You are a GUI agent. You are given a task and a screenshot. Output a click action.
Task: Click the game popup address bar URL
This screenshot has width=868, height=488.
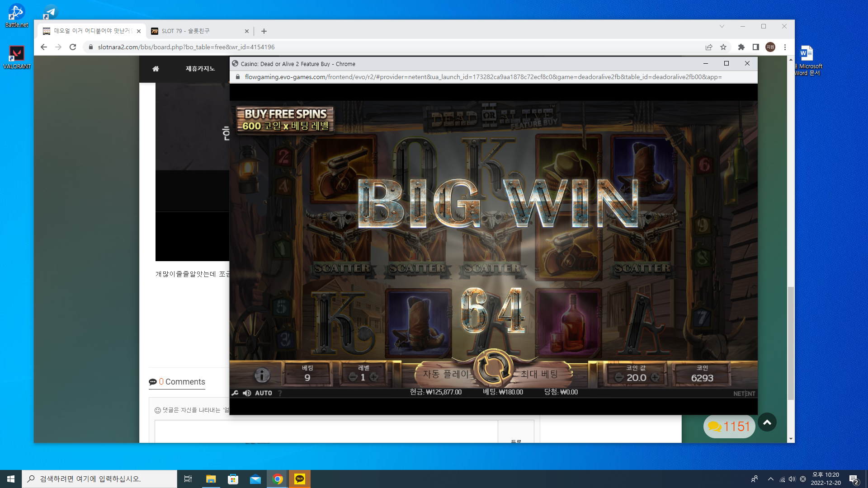tap(483, 77)
